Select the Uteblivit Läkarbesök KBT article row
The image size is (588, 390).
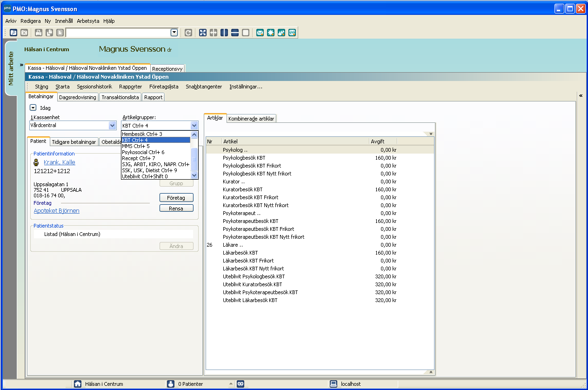pyautogui.click(x=320, y=300)
